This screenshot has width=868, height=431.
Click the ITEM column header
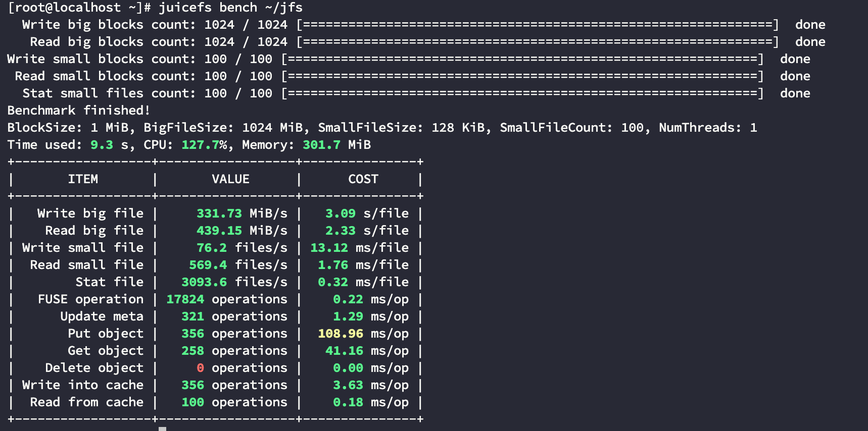click(x=83, y=179)
